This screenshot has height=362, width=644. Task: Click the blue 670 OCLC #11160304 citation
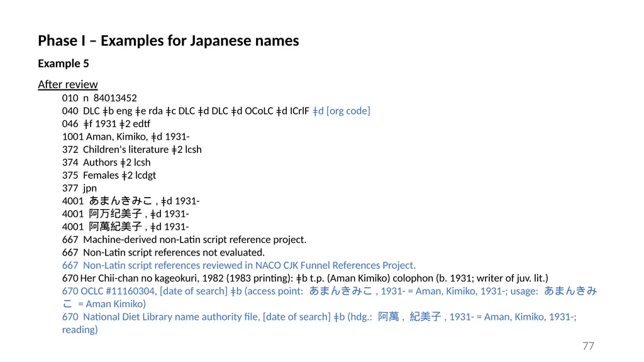point(330,297)
